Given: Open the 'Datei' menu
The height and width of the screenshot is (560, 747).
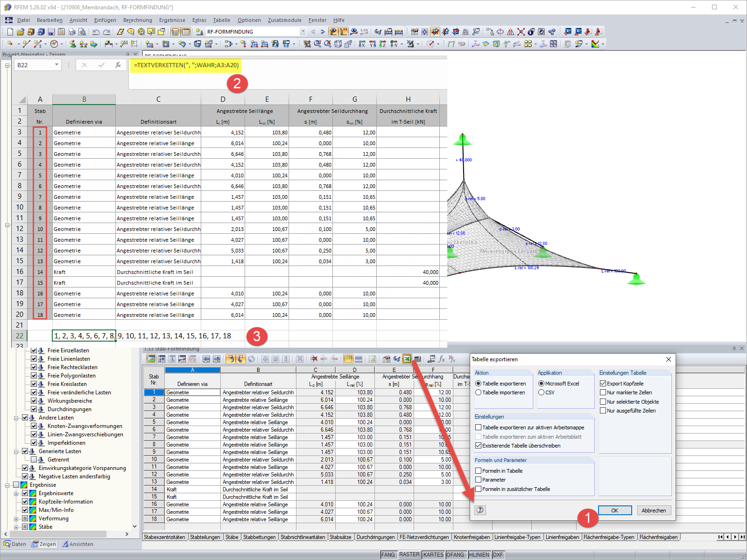Looking at the screenshot, I should point(23,20).
